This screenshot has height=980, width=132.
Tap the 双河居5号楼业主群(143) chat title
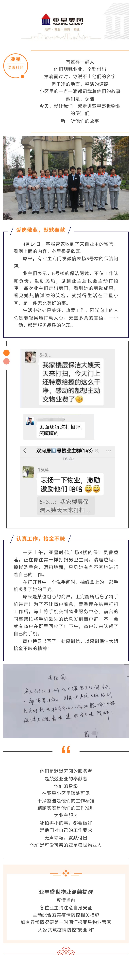click(64, 450)
